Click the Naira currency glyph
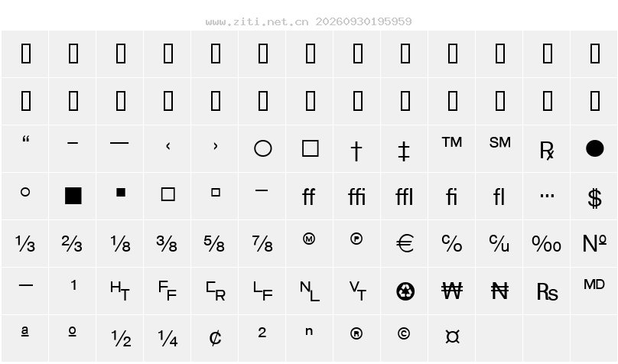This screenshot has width=618, height=364. pyautogui.click(x=499, y=291)
